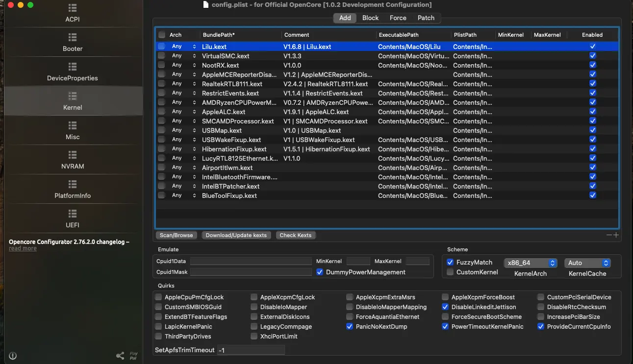This screenshot has width=633, height=364.
Task: Disable the VirtualSMC.kext Enabled checkbox
Action: [593, 56]
